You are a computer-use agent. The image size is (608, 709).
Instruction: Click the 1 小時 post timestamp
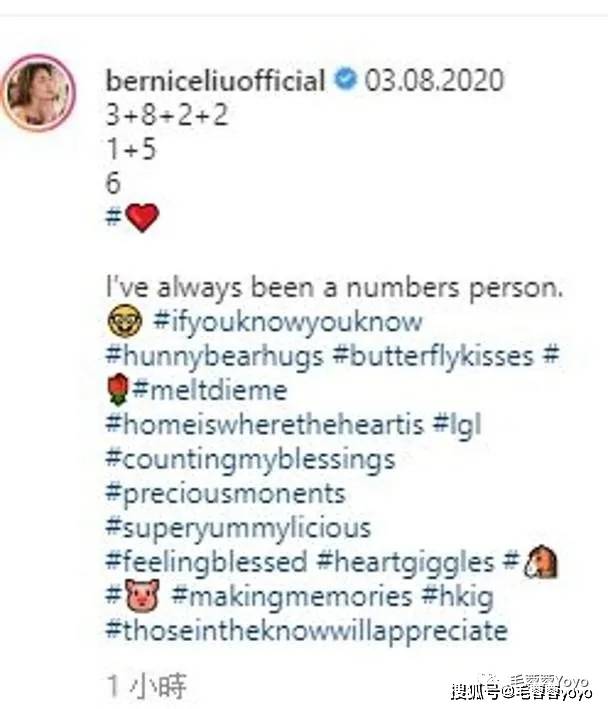147,686
